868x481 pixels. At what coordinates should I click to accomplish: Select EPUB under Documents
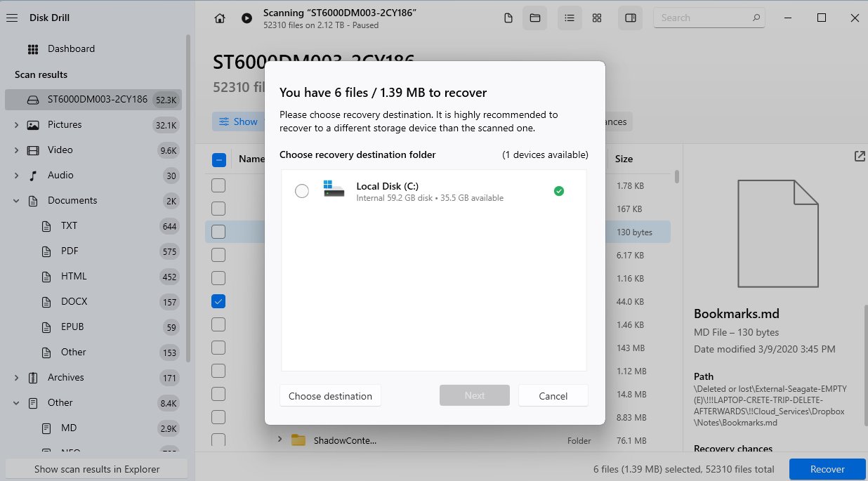pos(93,327)
